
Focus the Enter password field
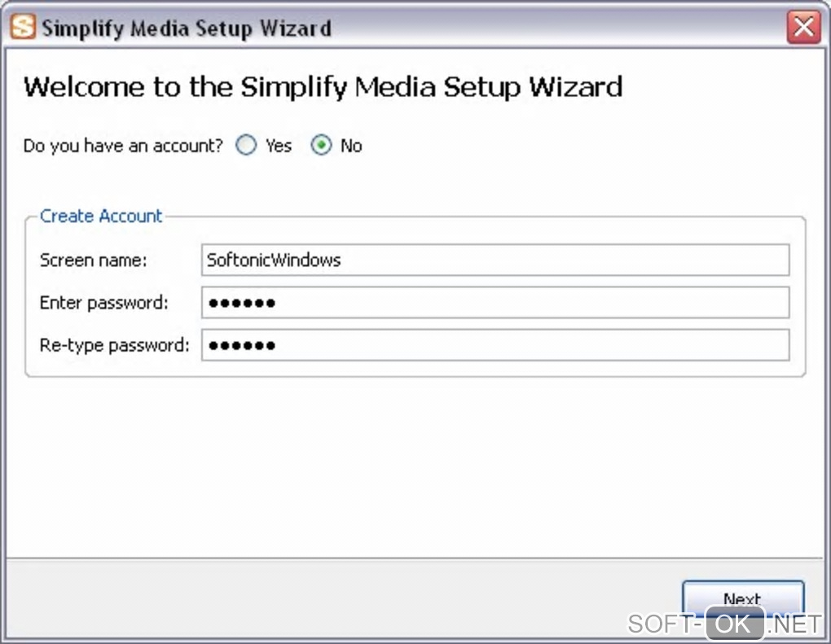495,303
